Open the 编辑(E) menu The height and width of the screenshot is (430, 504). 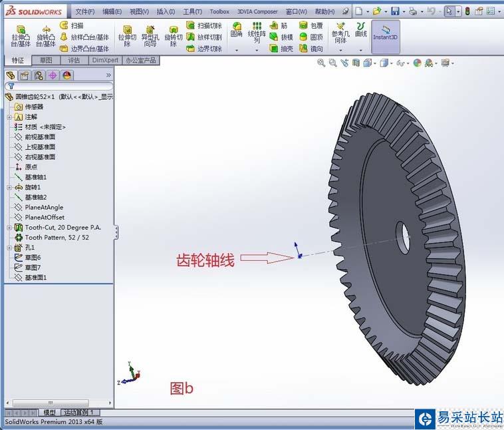(112, 11)
